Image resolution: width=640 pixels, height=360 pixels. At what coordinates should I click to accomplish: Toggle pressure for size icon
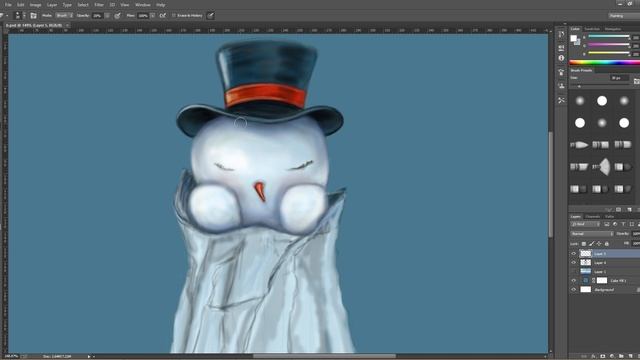click(211, 16)
